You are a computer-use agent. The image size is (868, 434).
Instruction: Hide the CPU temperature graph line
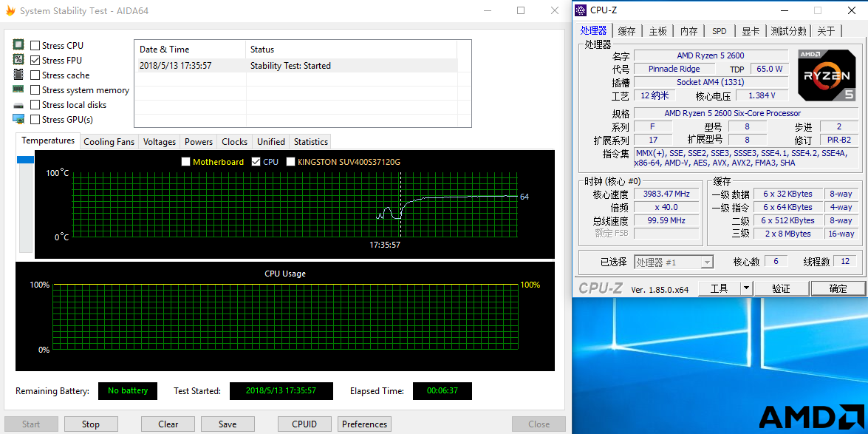(256, 162)
